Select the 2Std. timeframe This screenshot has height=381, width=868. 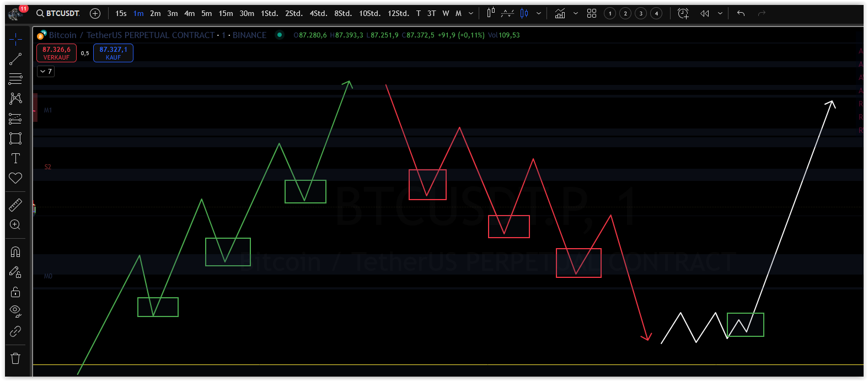[x=294, y=13]
